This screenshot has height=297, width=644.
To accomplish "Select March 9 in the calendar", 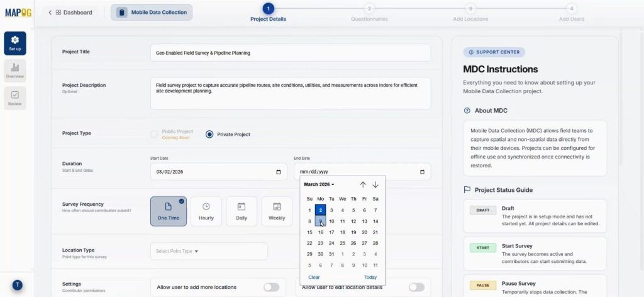I will point(320,221).
